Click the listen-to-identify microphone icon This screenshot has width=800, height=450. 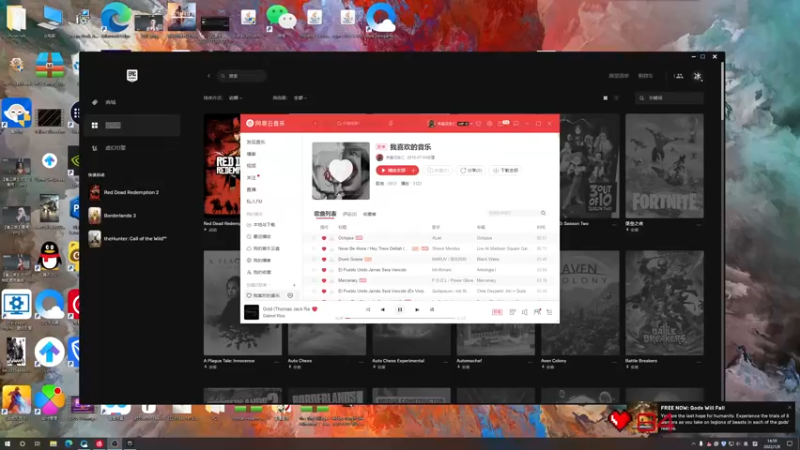point(391,123)
